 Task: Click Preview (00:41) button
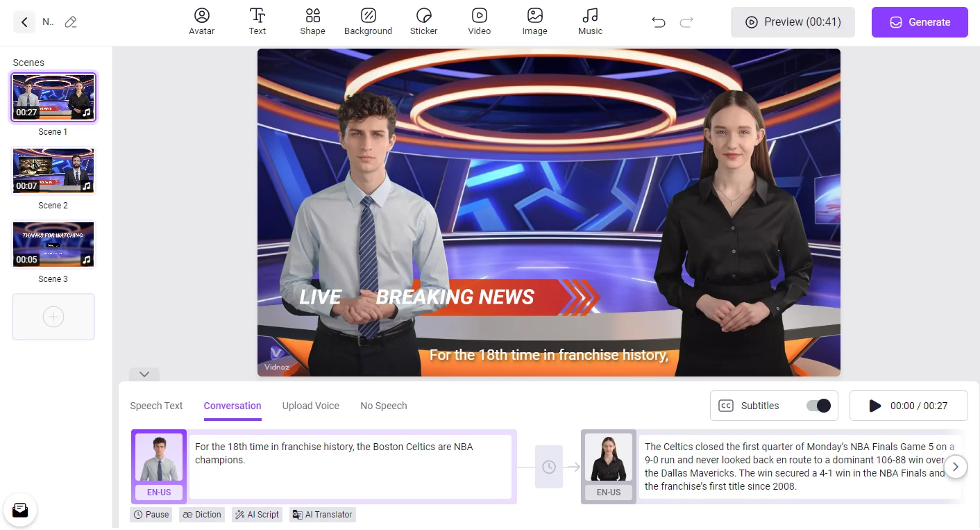793,22
